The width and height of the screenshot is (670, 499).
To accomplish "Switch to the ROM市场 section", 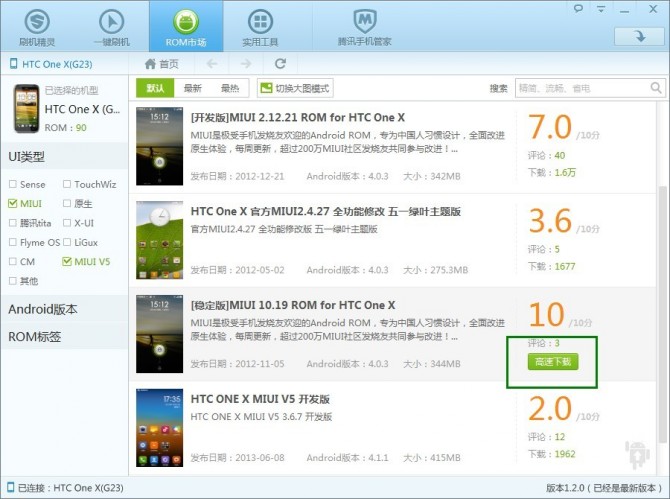I will [x=186, y=26].
